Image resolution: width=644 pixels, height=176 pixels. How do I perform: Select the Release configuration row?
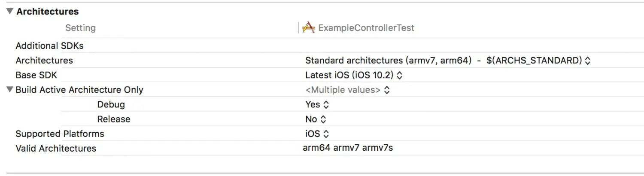pyautogui.click(x=113, y=119)
